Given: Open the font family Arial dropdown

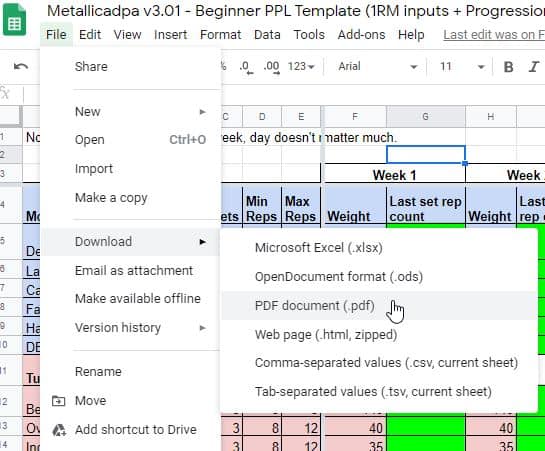Looking at the screenshot, I should 377,66.
